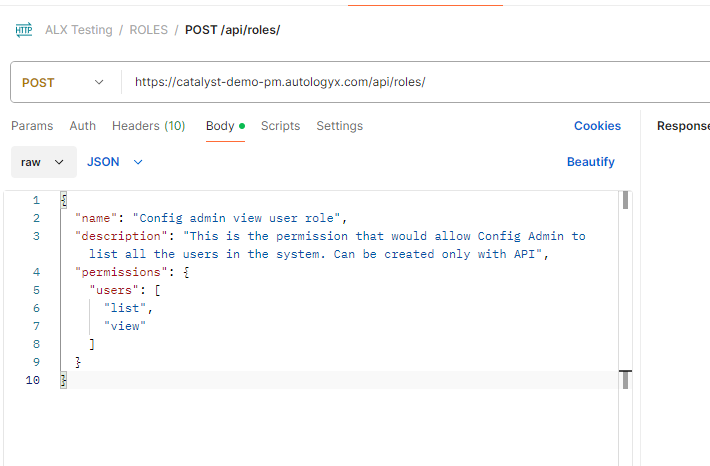Open the ROLES breadcrumb folder
The height and width of the screenshot is (466, 710).
(149, 30)
